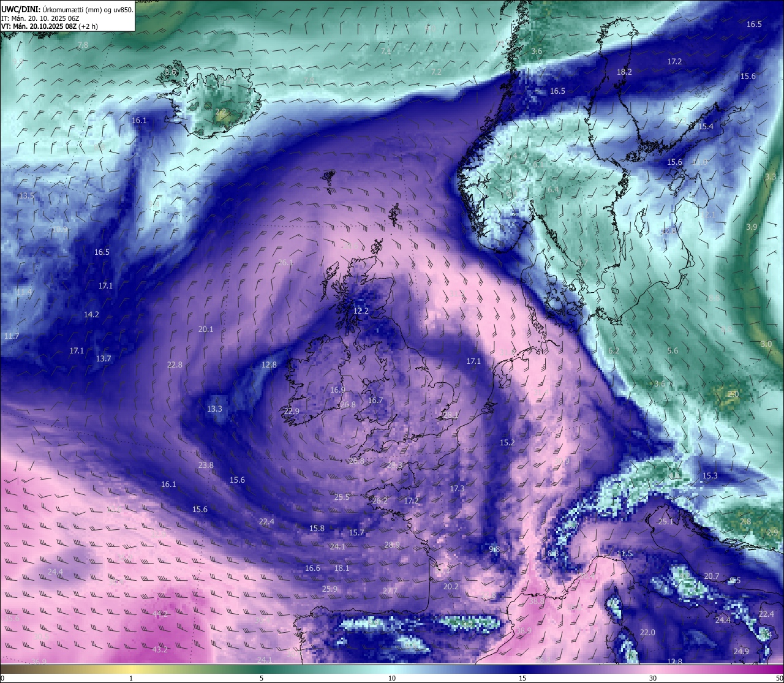
Task: Click the map value 15.4
Action: [x=706, y=126]
